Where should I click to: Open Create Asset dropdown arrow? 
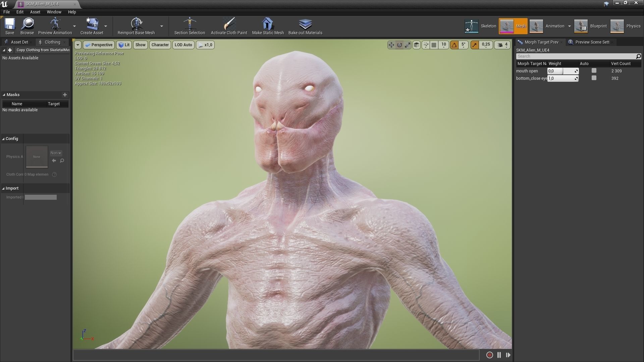click(106, 26)
